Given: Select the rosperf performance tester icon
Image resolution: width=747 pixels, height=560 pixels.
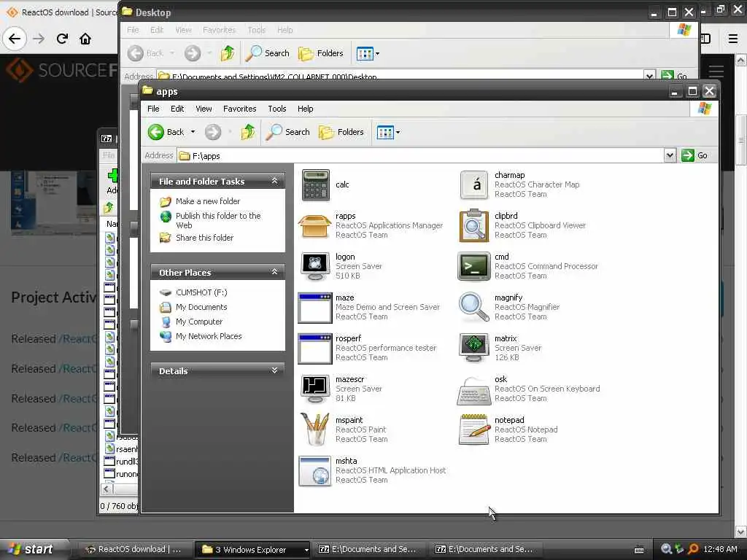Looking at the screenshot, I should [x=315, y=349].
